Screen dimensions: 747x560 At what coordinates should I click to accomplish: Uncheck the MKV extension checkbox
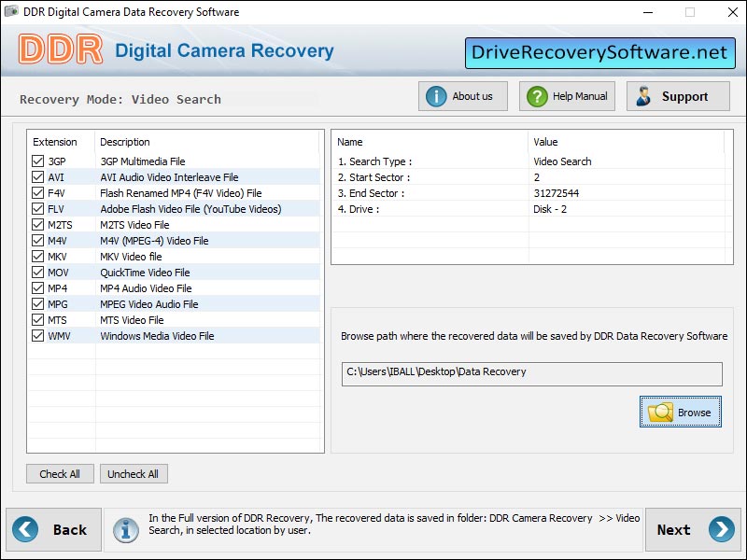pos(37,256)
